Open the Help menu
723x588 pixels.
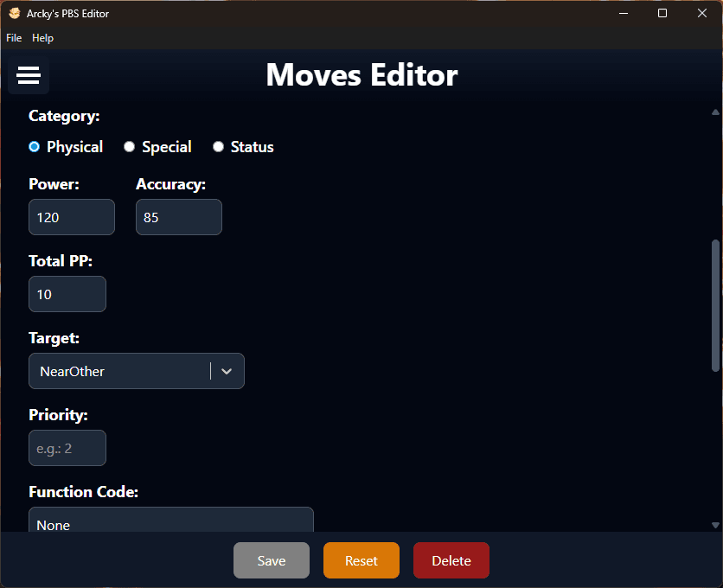tap(42, 38)
